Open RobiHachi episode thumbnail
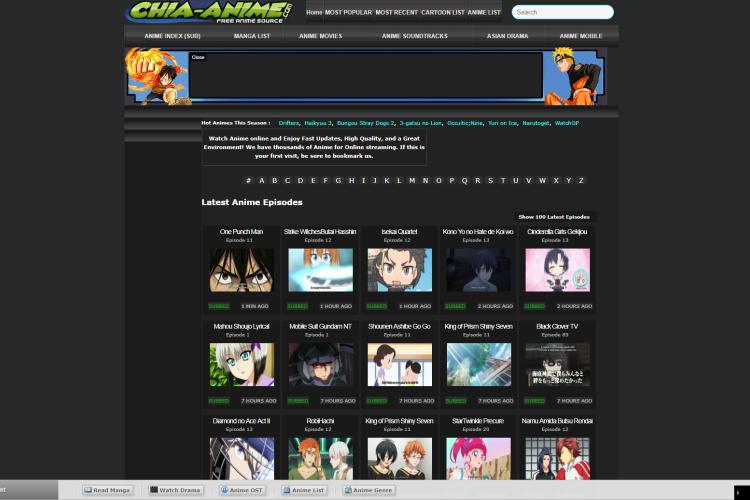This screenshot has height=500, width=750. coord(320,458)
